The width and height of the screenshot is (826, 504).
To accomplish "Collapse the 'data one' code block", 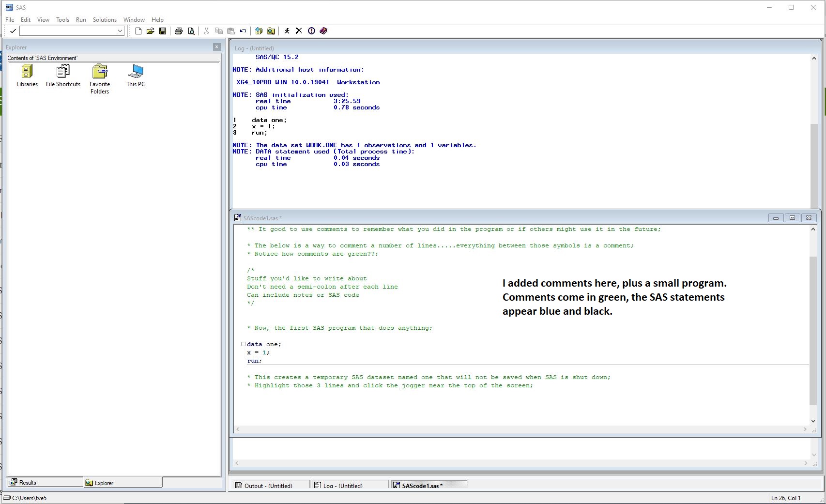I will tap(243, 344).
